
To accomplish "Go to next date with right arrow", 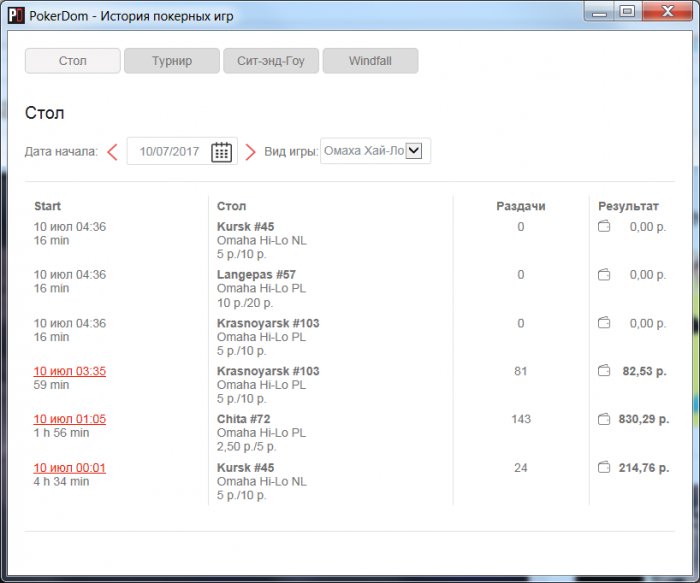I will coord(250,152).
